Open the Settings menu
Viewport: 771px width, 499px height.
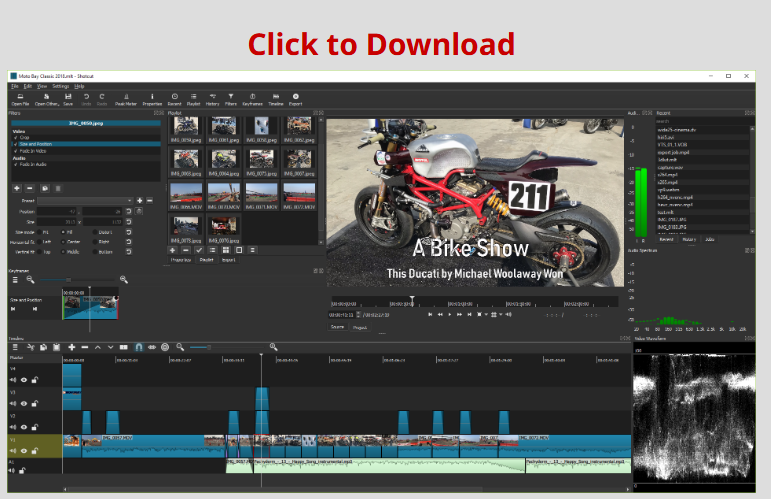(x=61, y=86)
